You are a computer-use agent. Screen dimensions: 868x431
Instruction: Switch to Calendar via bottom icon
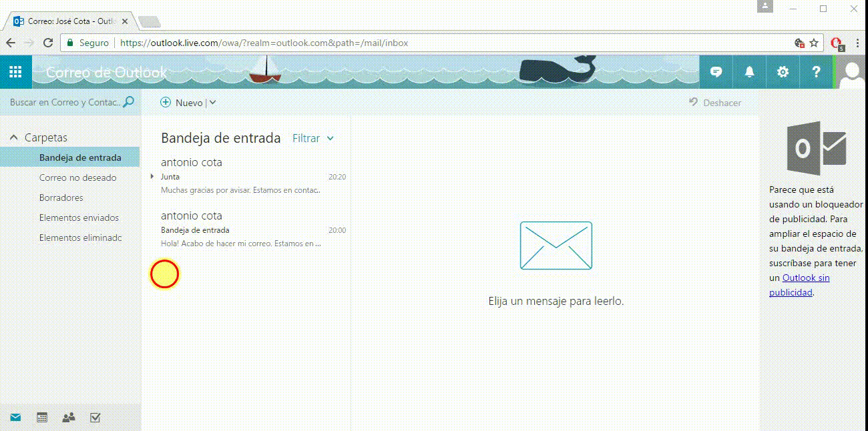pos(42,418)
